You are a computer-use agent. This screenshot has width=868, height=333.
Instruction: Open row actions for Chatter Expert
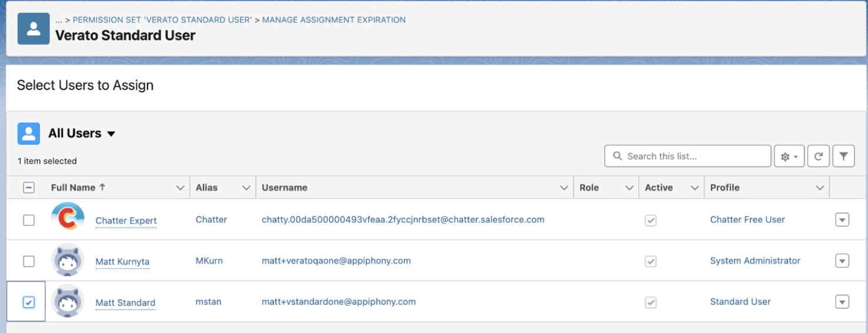[x=842, y=219]
